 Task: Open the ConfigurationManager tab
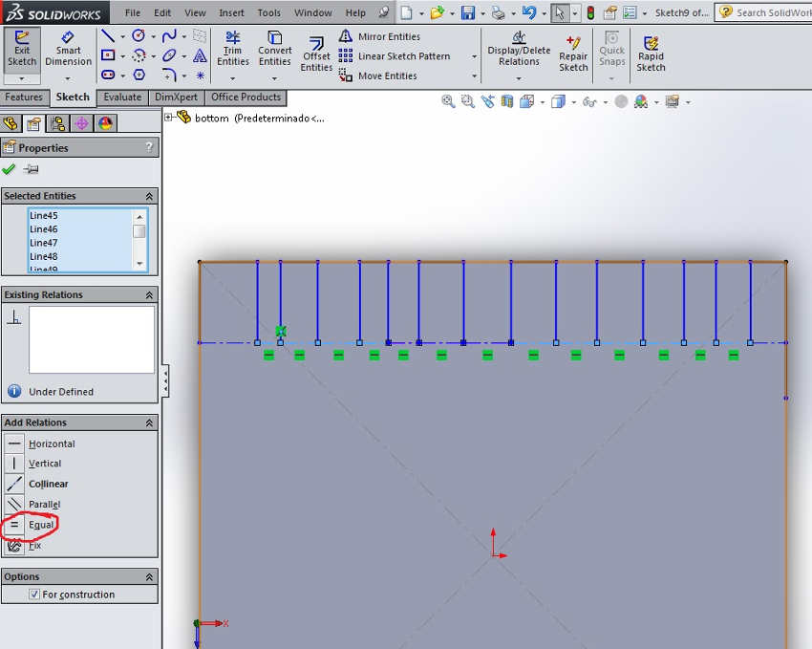click(57, 123)
